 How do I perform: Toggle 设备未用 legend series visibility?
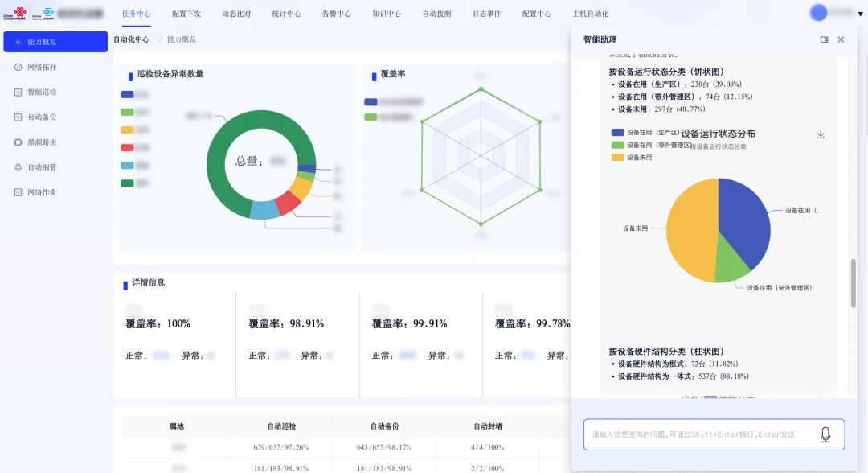point(617,158)
